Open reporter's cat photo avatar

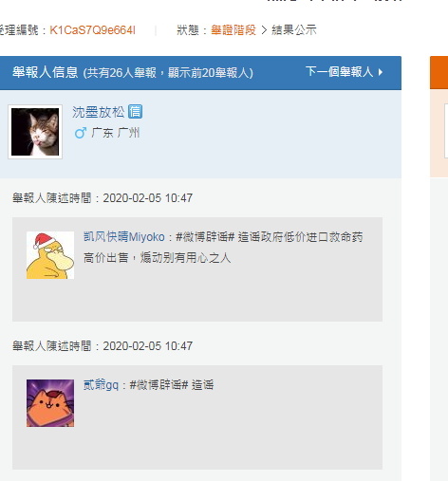coord(35,132)
